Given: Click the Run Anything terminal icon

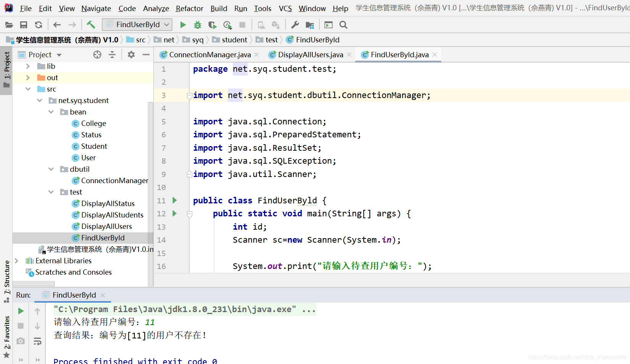Looking at the screenshot, I should point(329,25).
